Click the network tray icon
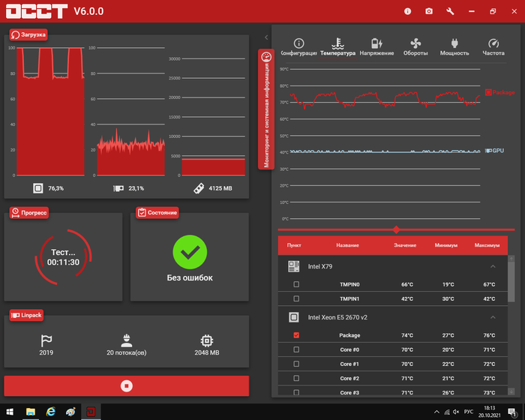This screenshot has width=525, height=420. (447, 412)
